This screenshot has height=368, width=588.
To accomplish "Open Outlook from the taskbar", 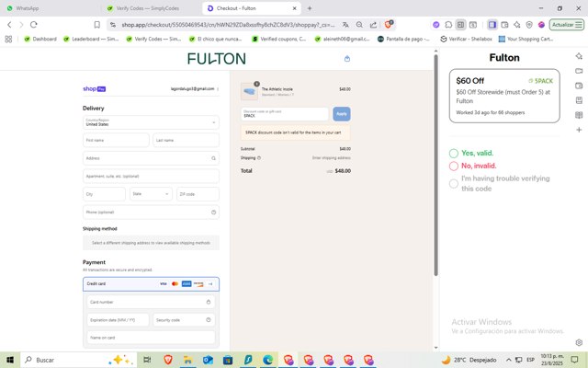I will pyautogui.click(x=208, y=360).
